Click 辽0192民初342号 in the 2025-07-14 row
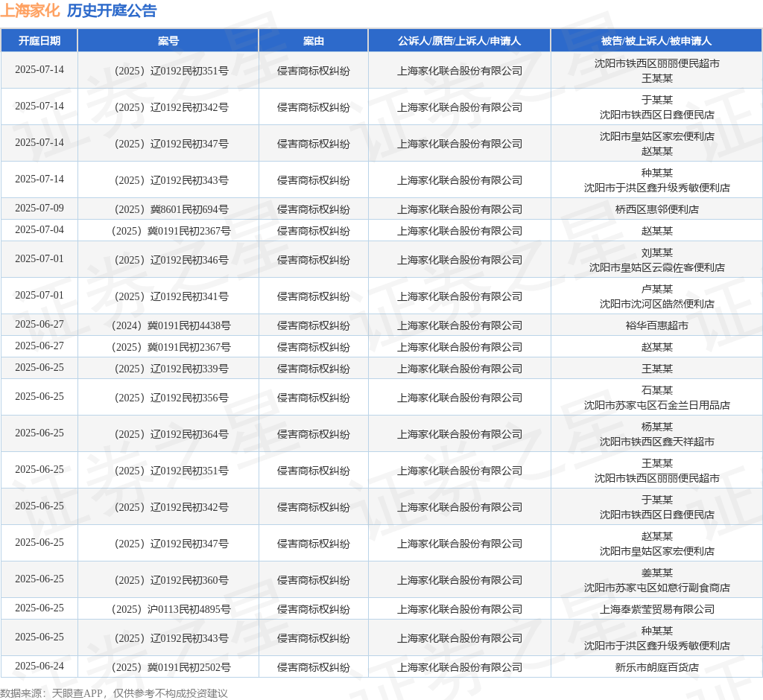 (x=171, y=107)
